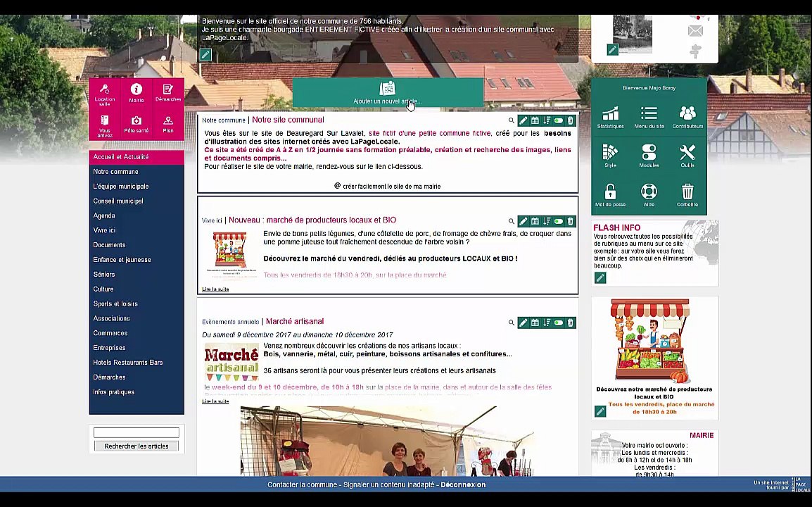The width and height of the screenshot is (812, 507).
Task: Magnify the Notre site communal article
Action: (511, 120)
